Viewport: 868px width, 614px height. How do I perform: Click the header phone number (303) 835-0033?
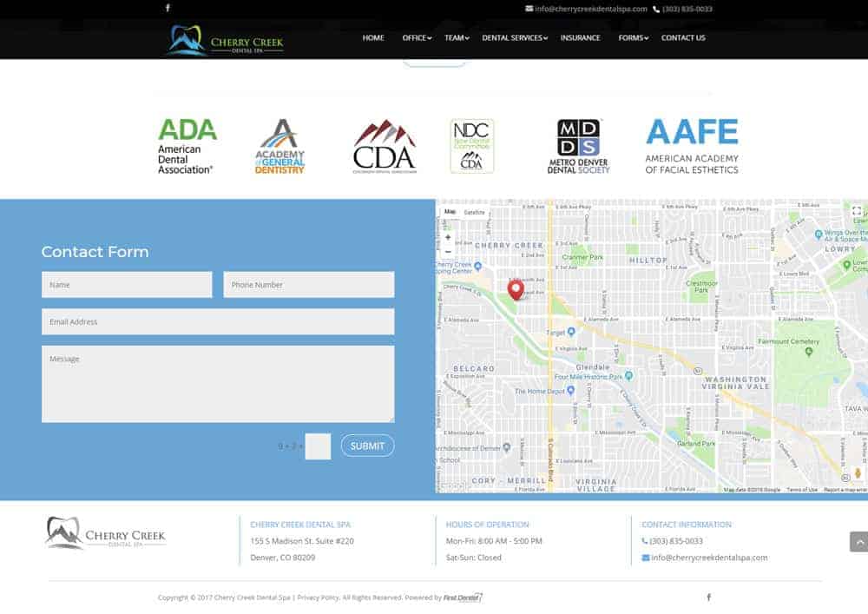click(682, 9)
